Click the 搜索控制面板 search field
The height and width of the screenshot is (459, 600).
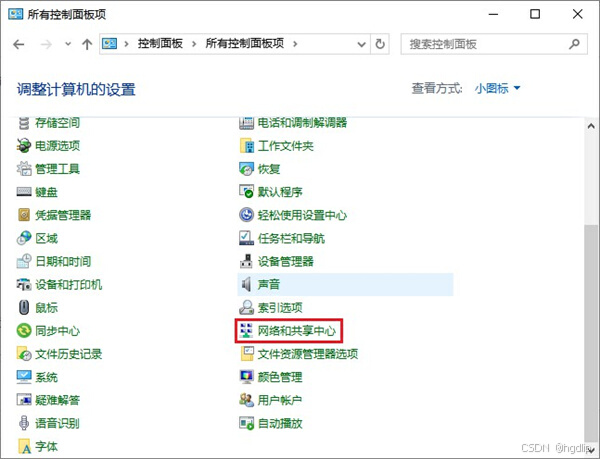(x=494, y=44)
